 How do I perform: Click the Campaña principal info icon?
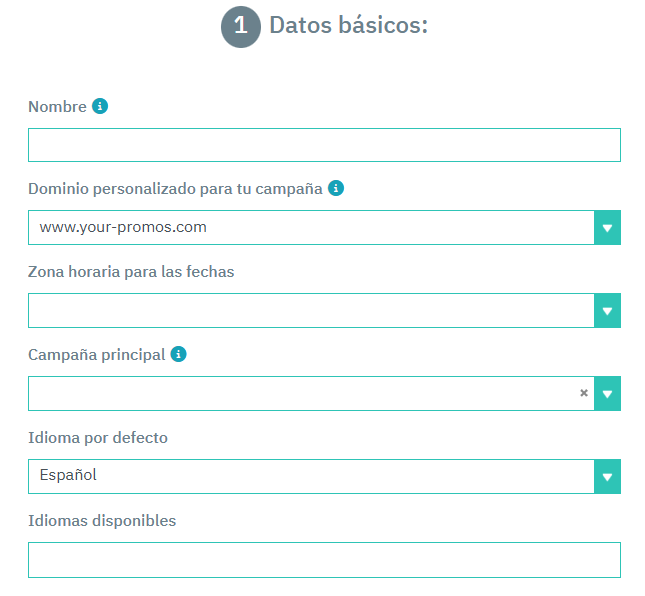click(x=178, y=354)
